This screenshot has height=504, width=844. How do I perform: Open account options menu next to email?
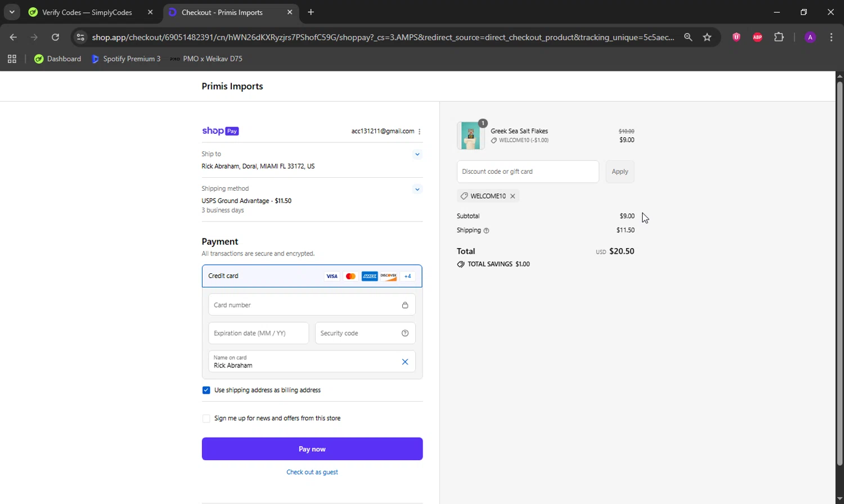[420, 131]
